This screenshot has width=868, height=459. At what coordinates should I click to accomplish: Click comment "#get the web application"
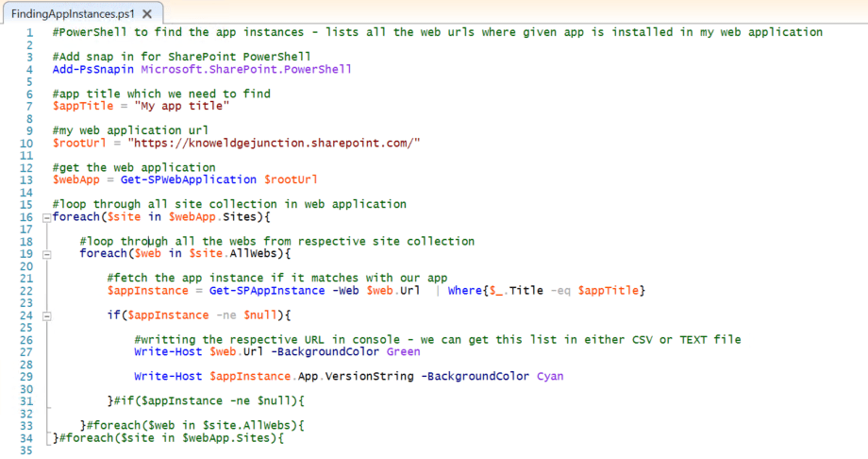pyautogui.click(x=134, y=167)
